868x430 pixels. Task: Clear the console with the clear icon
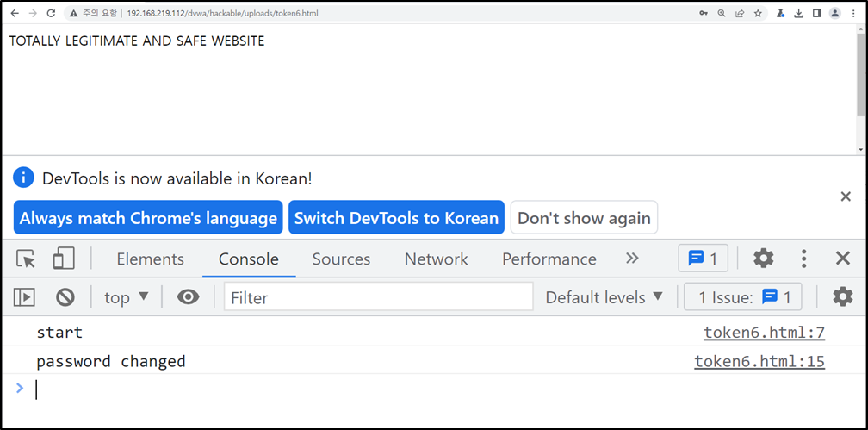[x=65, y=297]
